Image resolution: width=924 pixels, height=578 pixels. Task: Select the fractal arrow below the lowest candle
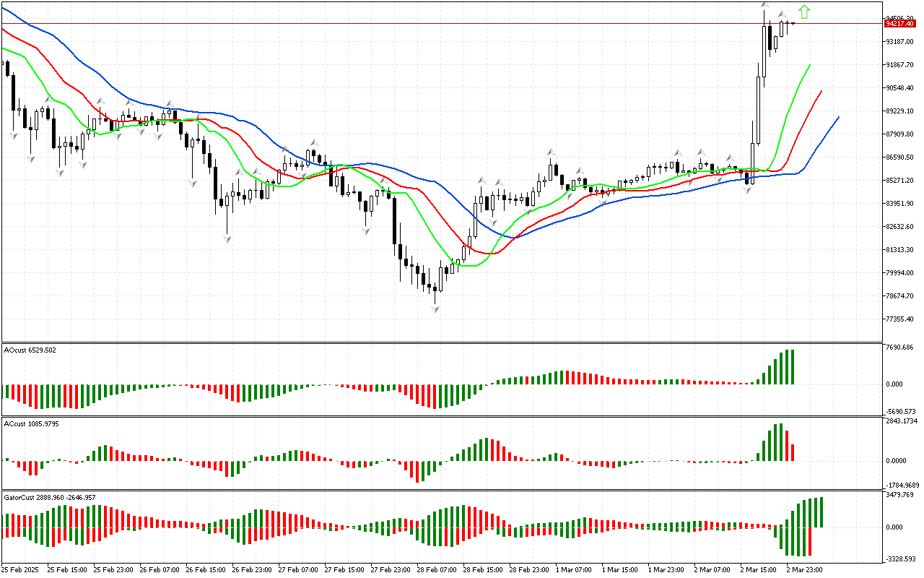(435, 309)
